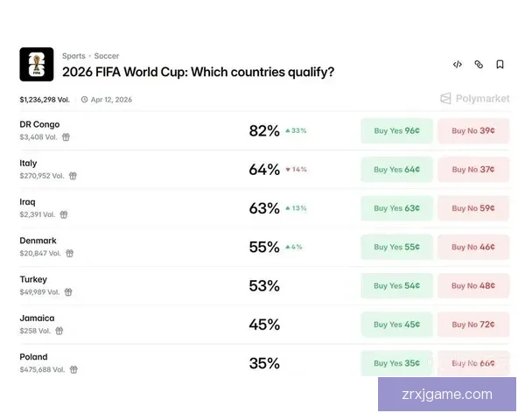
Task: Buy No on Denmark at 46¢
Action: (473, 247)
